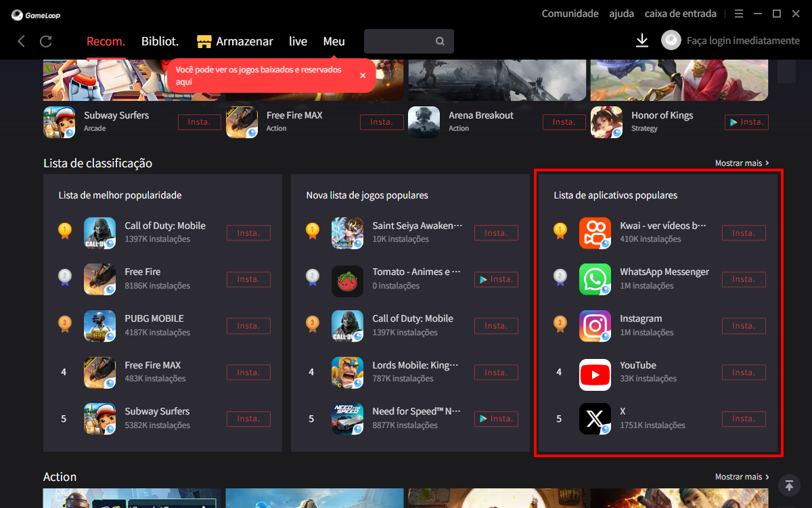Click Faça login imediatamente
Screen dimensions: 812x508
[743, 41]
